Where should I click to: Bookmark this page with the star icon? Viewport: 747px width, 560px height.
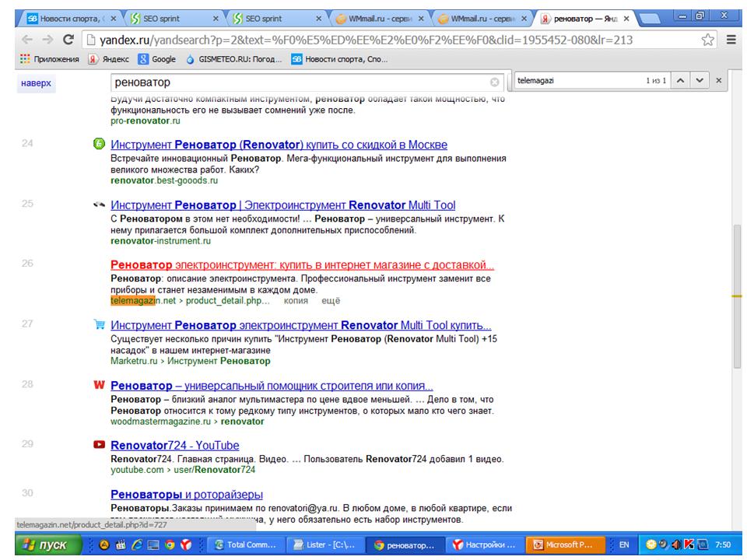[x=708, y=40]
